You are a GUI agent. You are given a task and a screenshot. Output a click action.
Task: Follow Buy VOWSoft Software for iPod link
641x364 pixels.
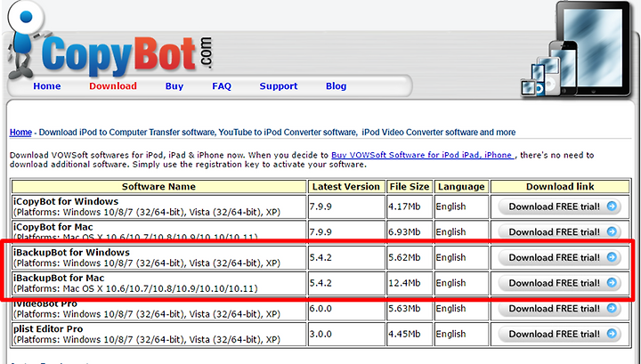(x=423, y=155)
